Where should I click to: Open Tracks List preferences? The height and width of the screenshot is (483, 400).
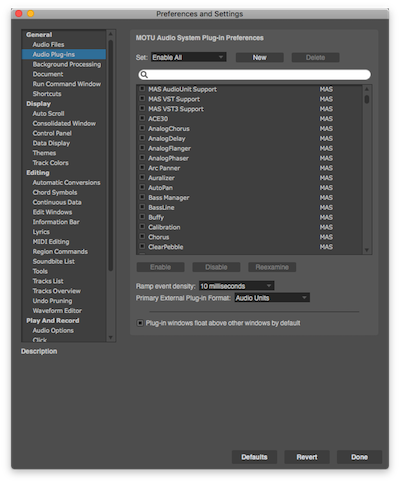point(48,281)
